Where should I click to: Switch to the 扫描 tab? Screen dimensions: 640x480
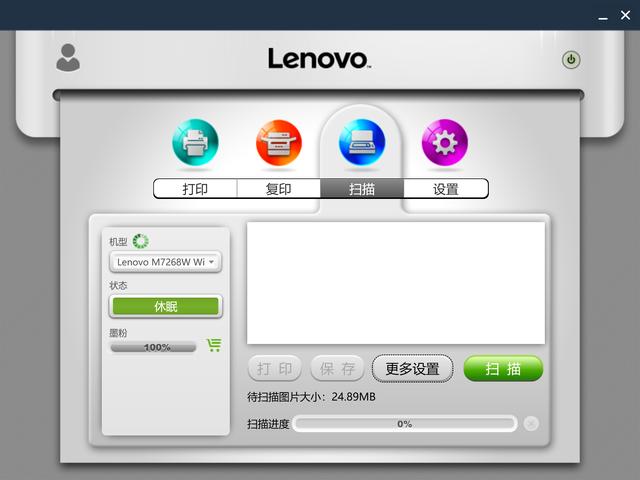click(362, 189)
